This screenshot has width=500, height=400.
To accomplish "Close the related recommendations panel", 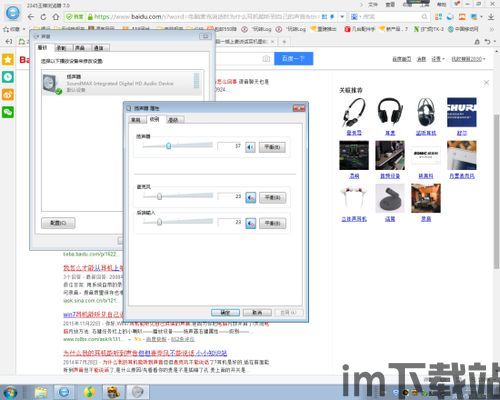I will [486, 83].
